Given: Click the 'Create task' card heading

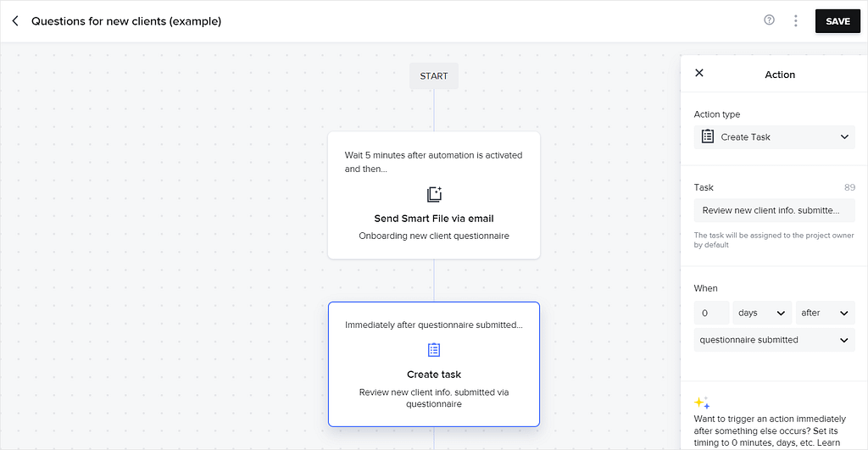Looking at the screenshot, I should point(434,375).
